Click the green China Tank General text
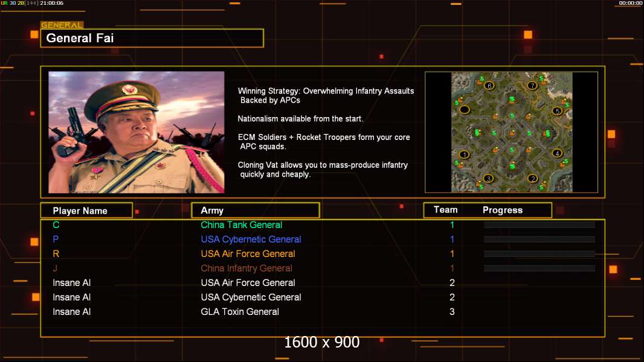Viewport: 644px width, 362px height. (x=242, y=224)
